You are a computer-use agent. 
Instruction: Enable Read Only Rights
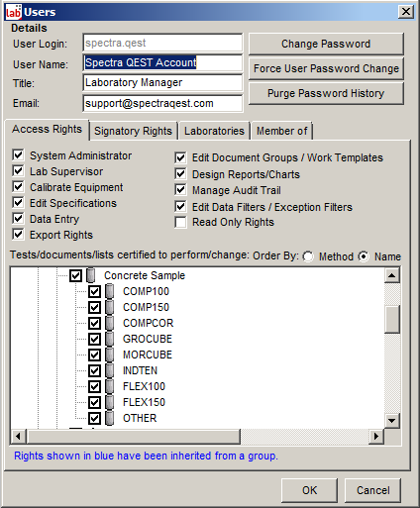tap(180, 222)
